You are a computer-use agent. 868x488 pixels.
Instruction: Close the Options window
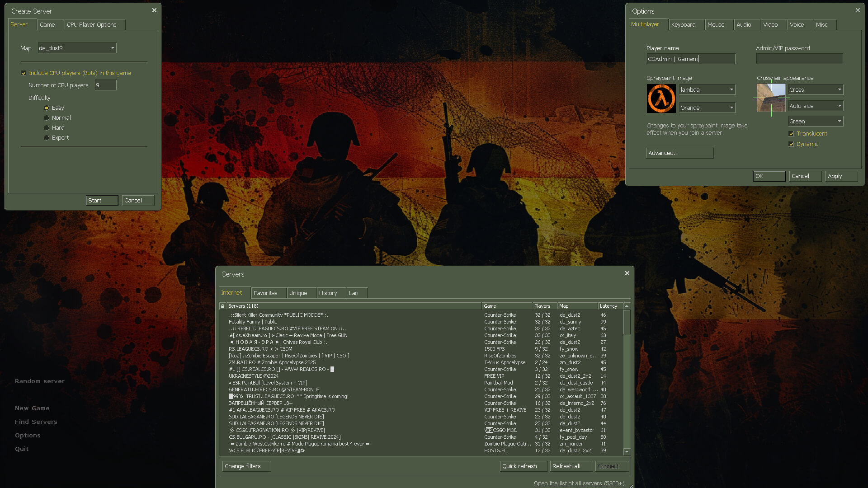[858, 10]
